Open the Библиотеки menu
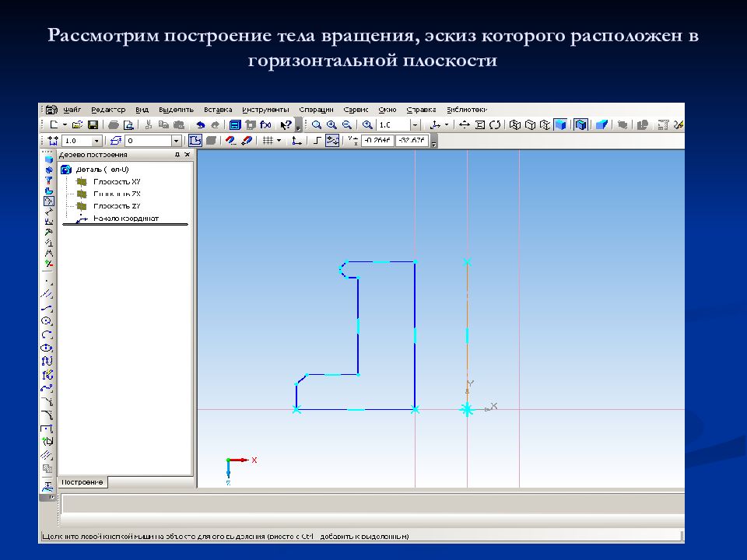Viewport: 747px width, 560px height. [x=467, y=110]
